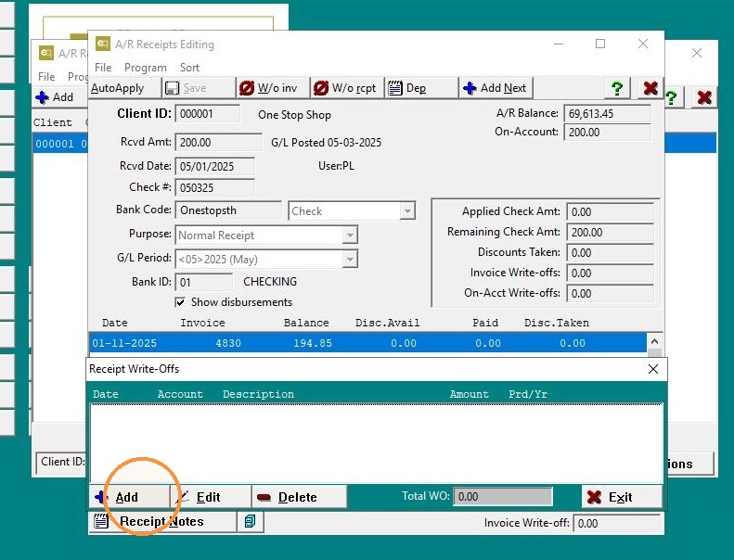734x560 pixels.
Task: Select invoice 4830 row dated 01-11-2025
Action: click(367, 343)
